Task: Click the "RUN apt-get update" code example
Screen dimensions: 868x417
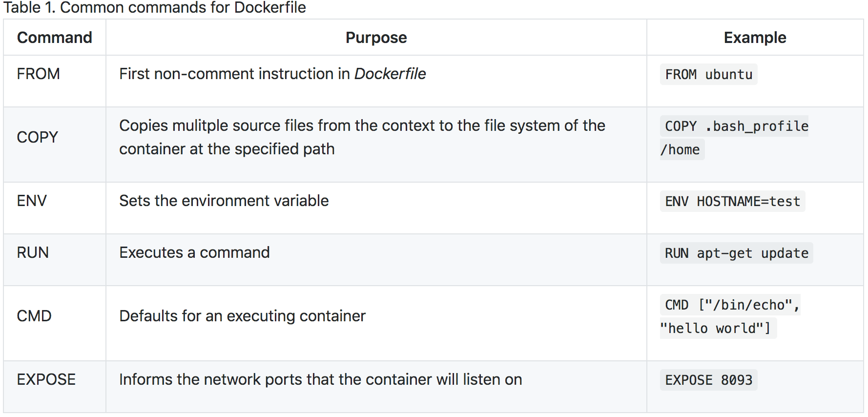Action: click(x=736, y=253)
